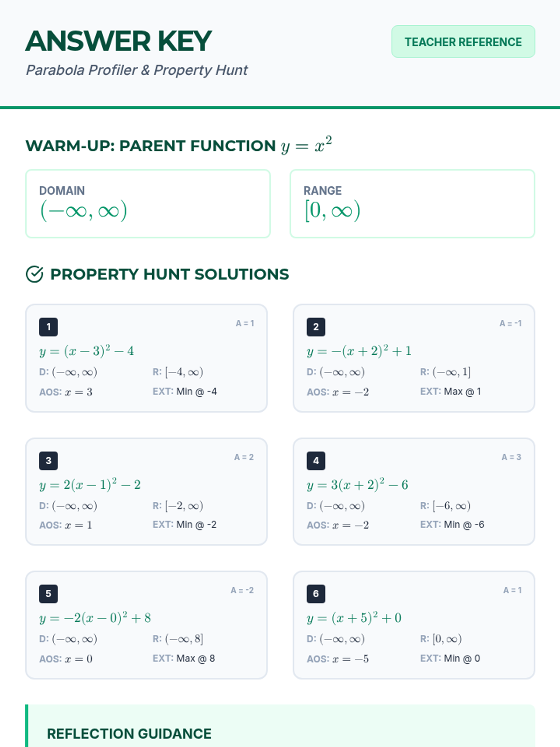Click the number 2 problem badge

click(316, 327)
